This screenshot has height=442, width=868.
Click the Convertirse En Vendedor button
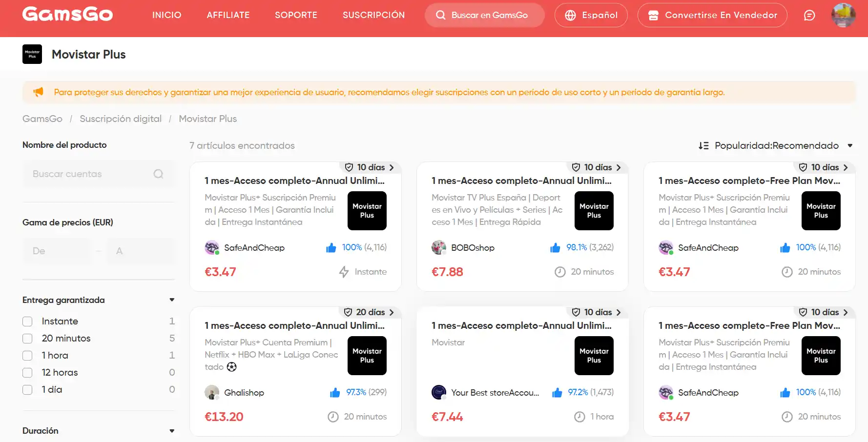click(x=712, y=15)
